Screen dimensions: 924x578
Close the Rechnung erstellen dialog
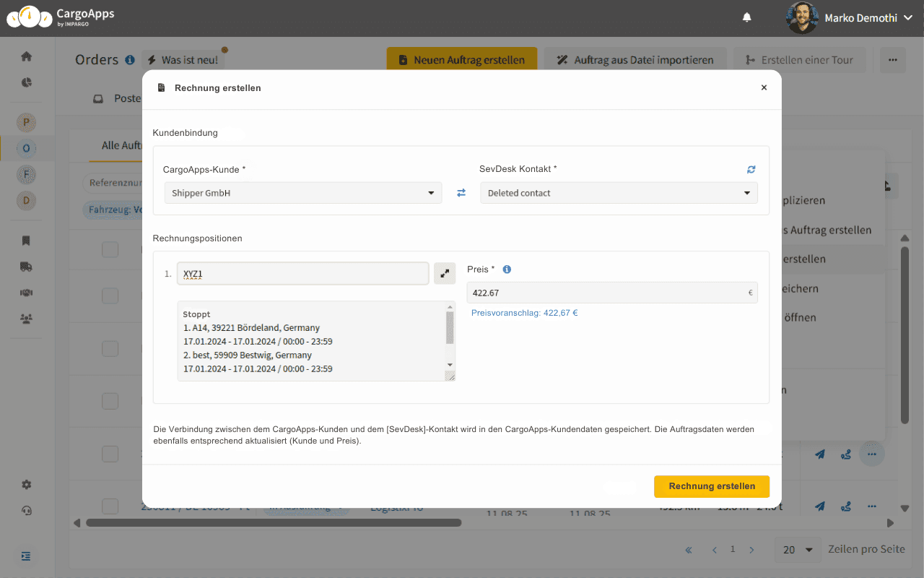[764, 87]
